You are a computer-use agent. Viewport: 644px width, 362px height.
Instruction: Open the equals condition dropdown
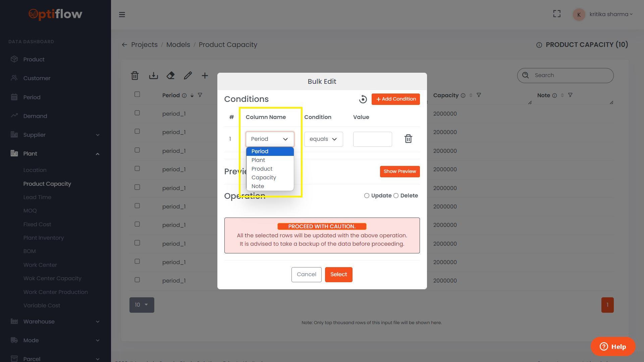point(323,139)
